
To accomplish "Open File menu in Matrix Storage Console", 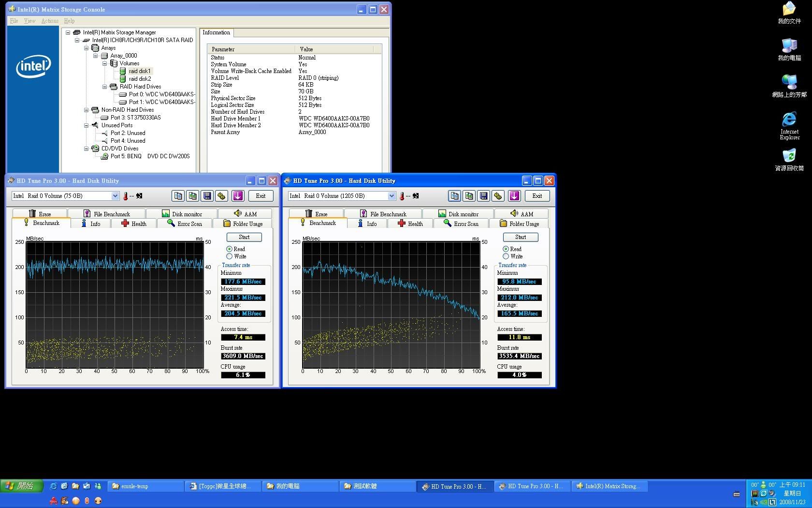I will [14, 21].
